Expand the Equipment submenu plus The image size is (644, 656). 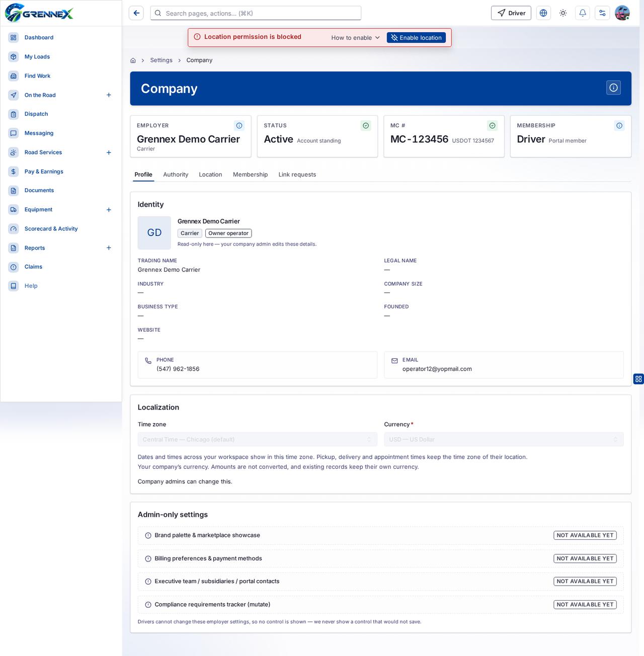pos(109,210)
